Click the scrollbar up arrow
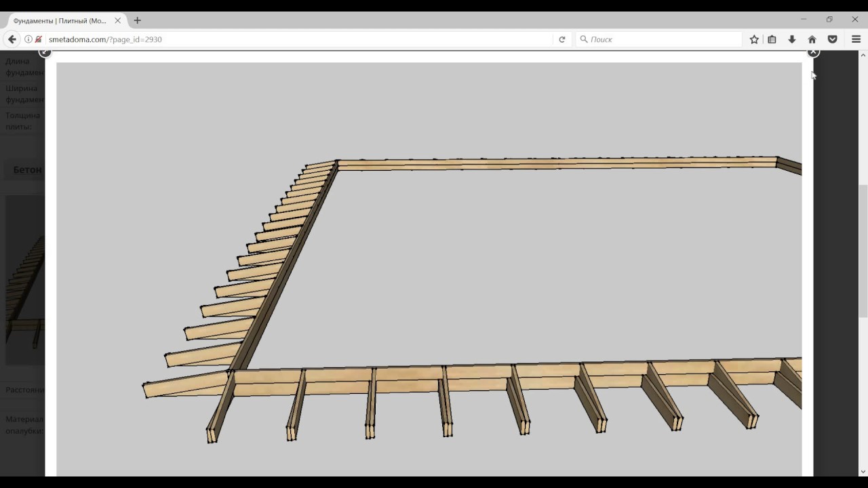This screenshot has height=488, width=868. coord(863,56)
